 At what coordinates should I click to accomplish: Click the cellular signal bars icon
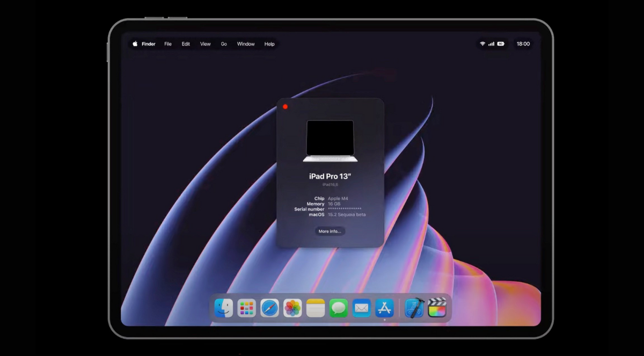491,44
